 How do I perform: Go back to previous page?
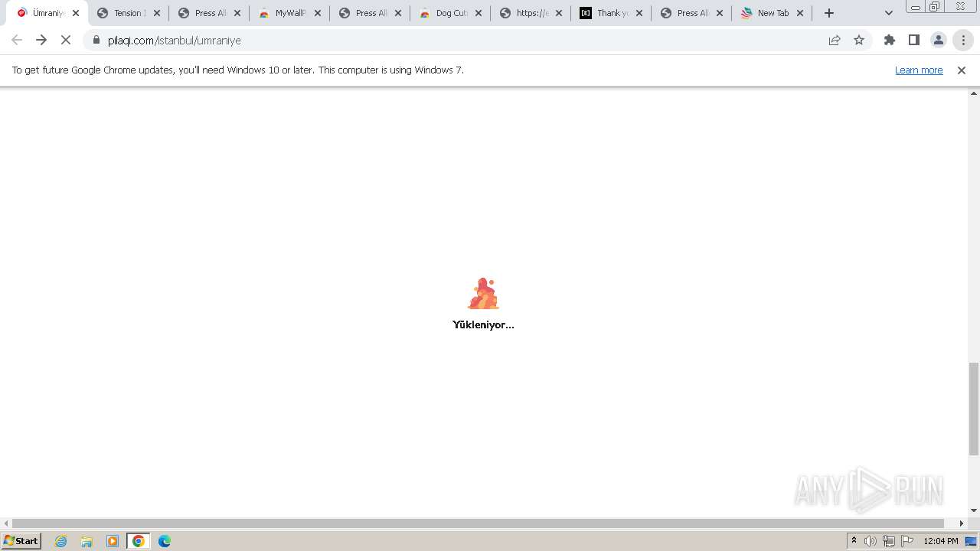point(17,41)
